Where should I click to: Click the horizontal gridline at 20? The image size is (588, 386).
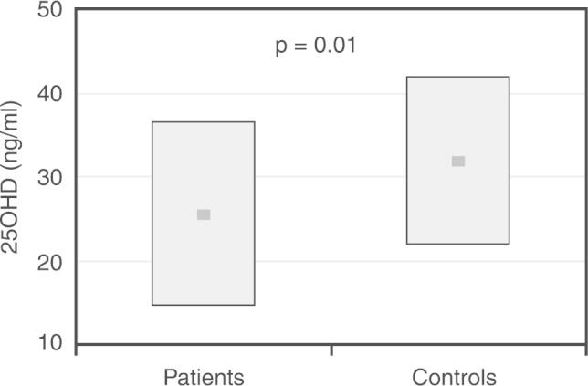click(329, 261)
